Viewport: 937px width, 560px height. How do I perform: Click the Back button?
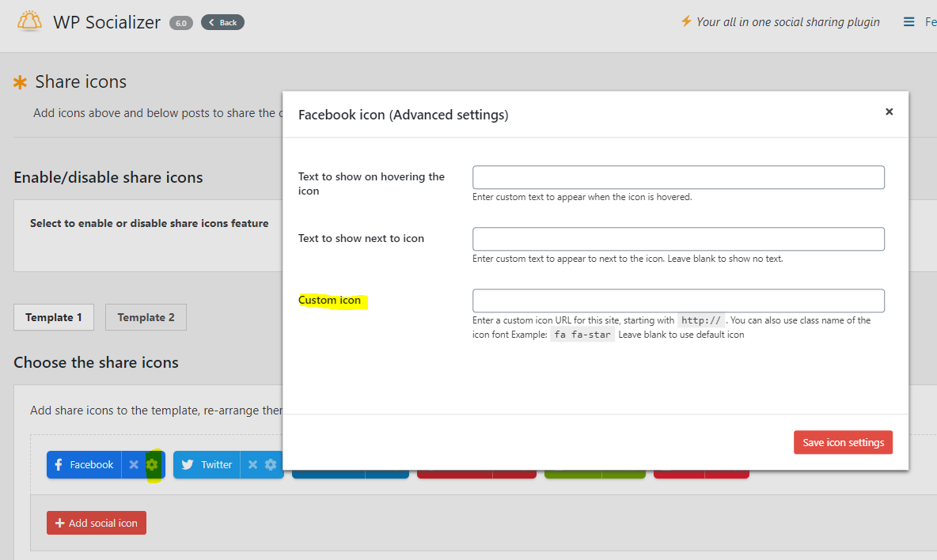click(x=222, y=22)
